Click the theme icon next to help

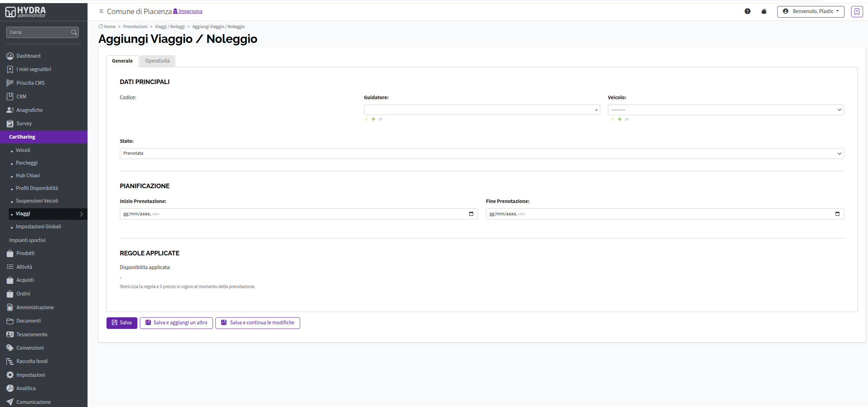pyautogui.click(x=764, y=11)
